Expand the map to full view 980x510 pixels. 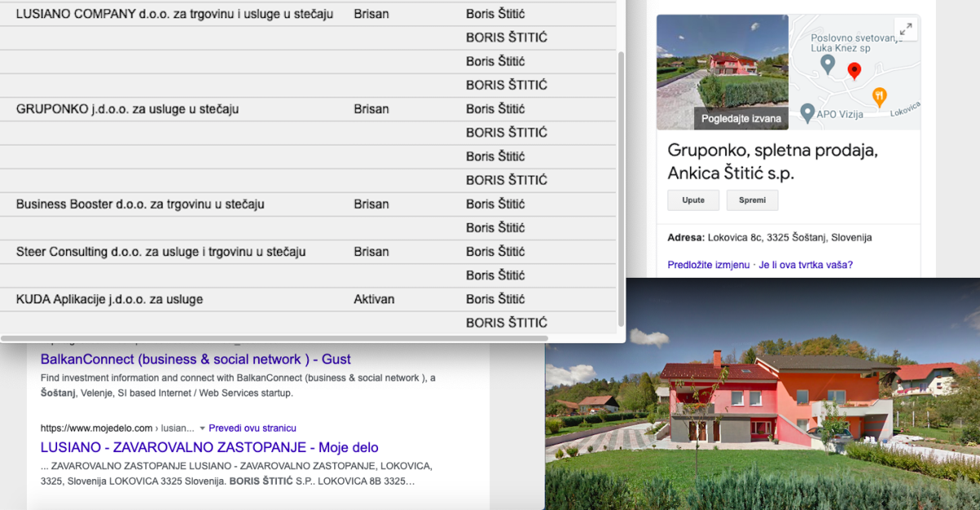coord(906,29)
